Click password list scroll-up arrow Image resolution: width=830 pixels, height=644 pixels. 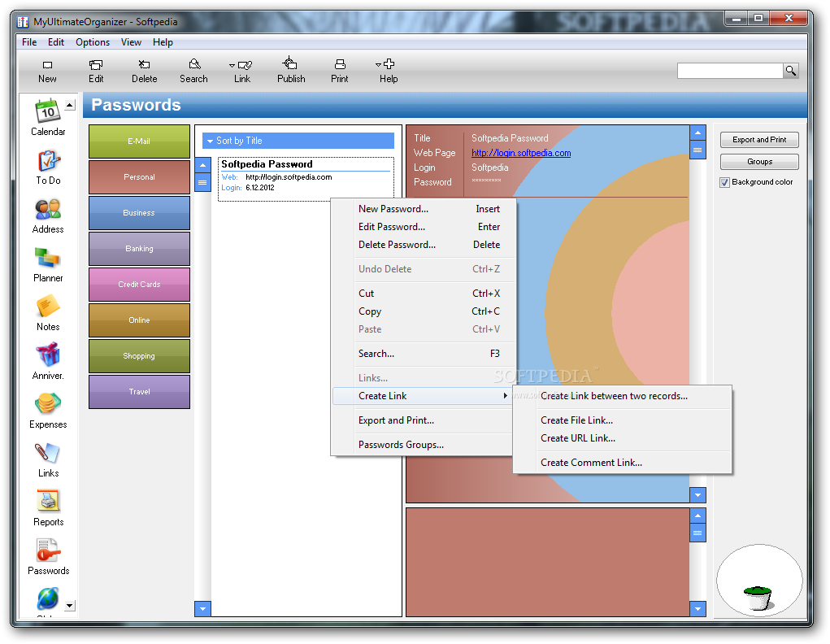click(x=202, y=165)
